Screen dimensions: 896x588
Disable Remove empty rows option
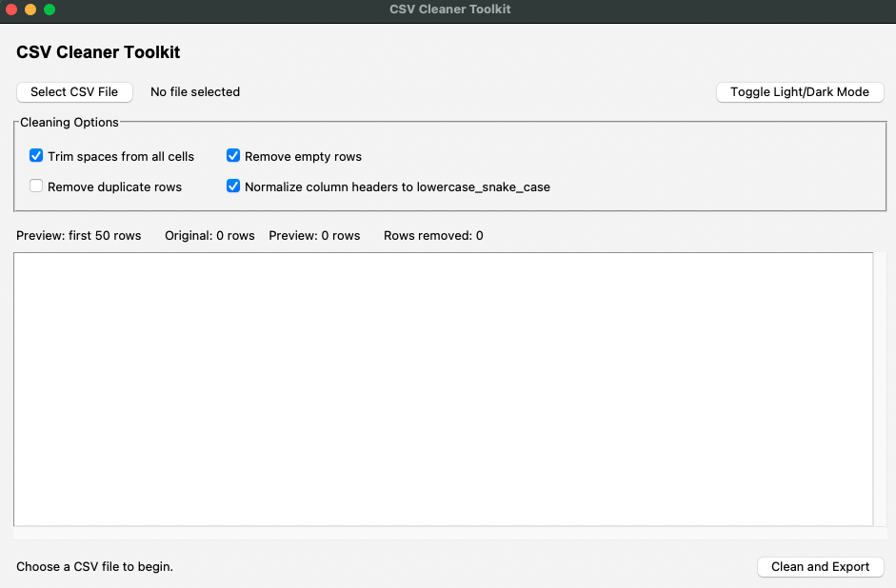pyautogui.click(x=233, y=156)
